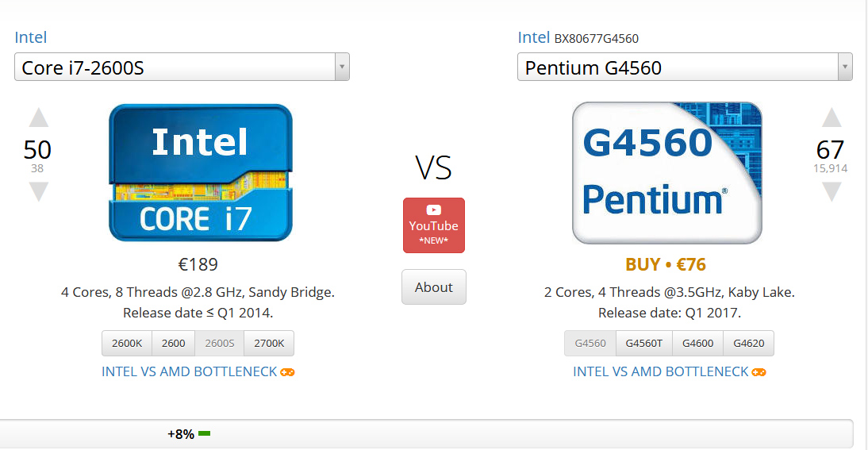Switch right CPU to G4620
Viewport: 868px width, 450px height.
pos(748,344)
